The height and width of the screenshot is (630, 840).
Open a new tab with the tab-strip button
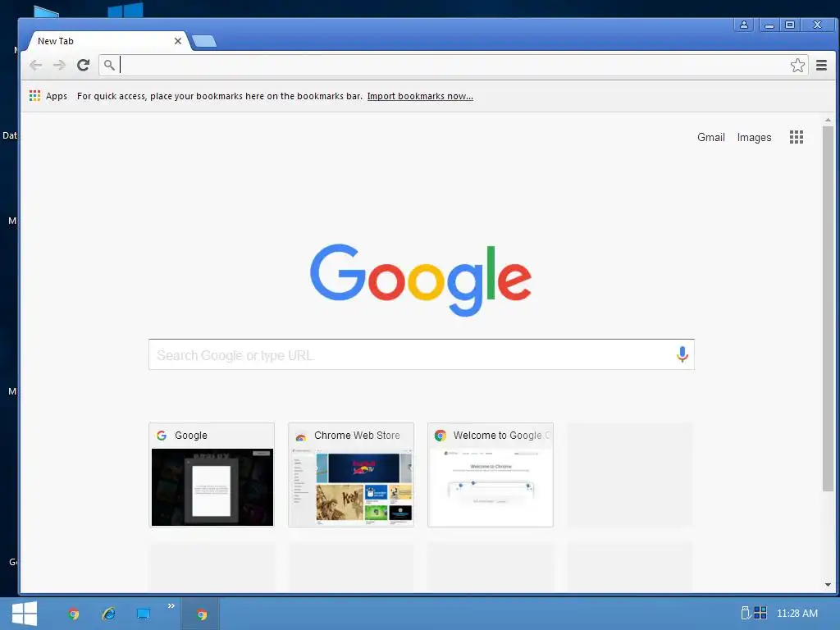[x=204, y=41]
